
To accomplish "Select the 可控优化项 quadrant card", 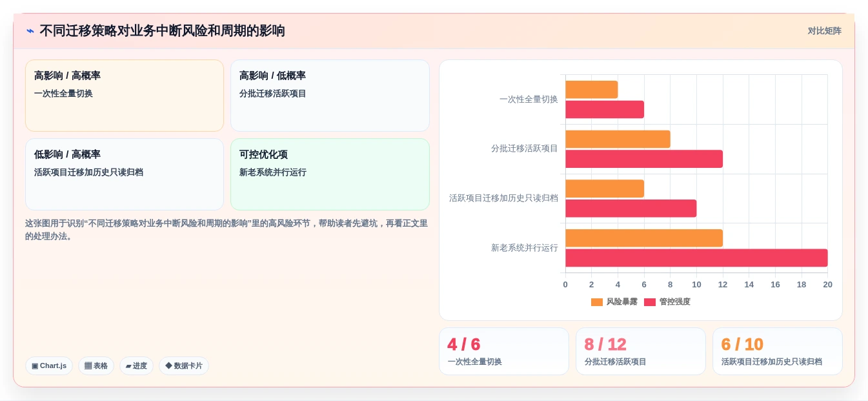I will [330, 174].
